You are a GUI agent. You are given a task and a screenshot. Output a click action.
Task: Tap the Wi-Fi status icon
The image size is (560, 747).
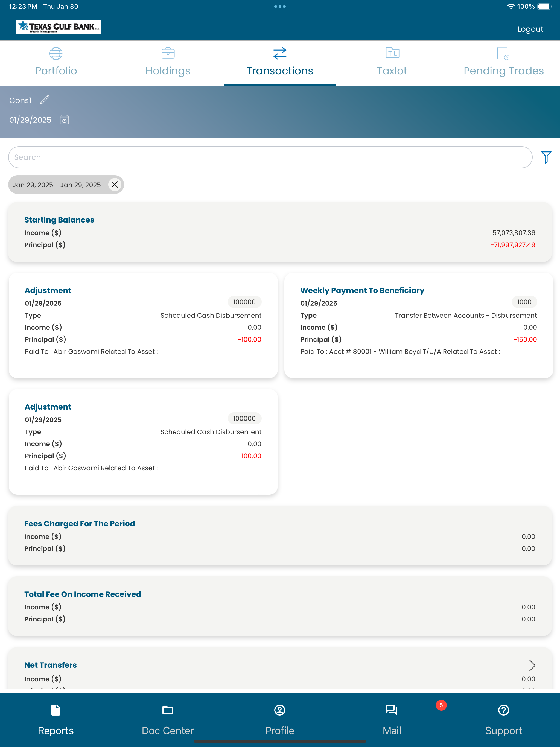click(x=511, y=6)
